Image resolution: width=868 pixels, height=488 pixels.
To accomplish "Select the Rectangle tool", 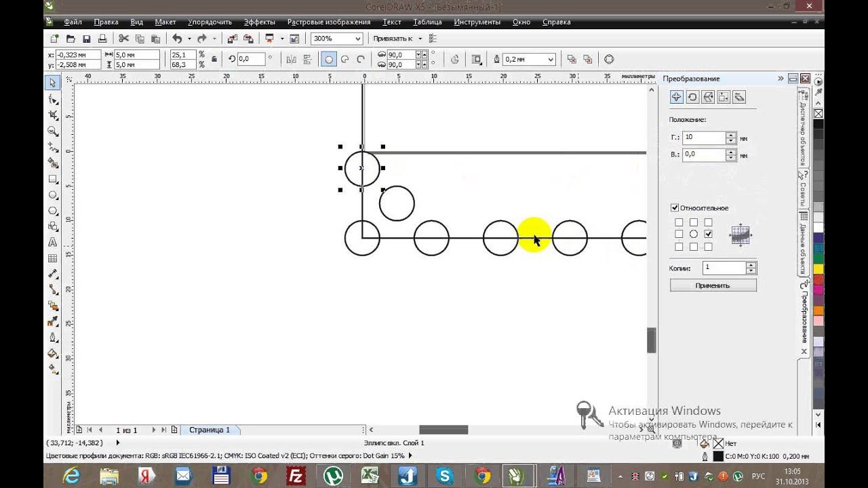I will click(x=52, y=179).
